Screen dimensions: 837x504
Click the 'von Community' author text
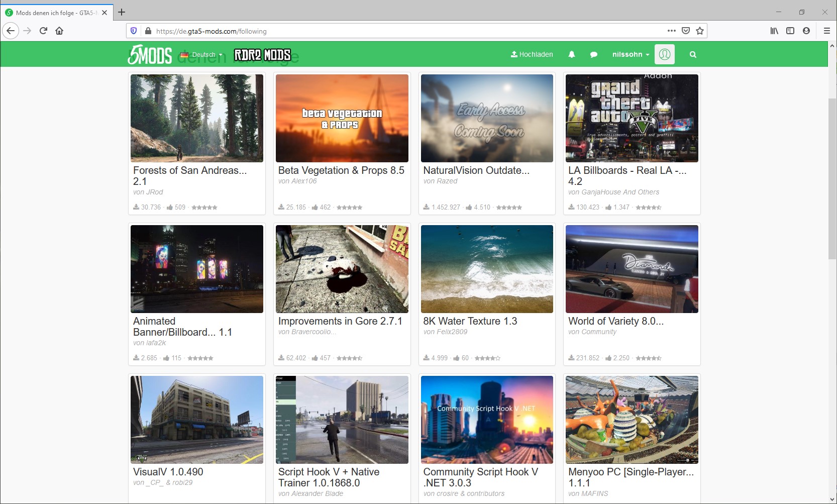click(x=592, y=332)
